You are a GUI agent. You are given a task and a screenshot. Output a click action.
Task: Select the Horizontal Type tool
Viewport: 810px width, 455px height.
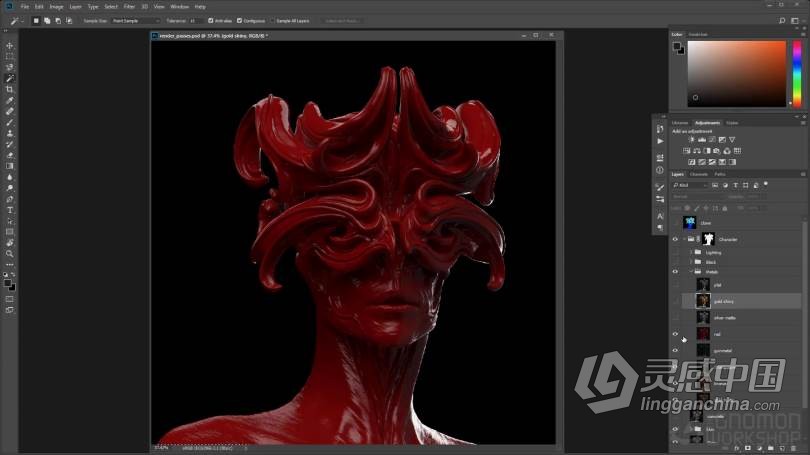(9, 210)
